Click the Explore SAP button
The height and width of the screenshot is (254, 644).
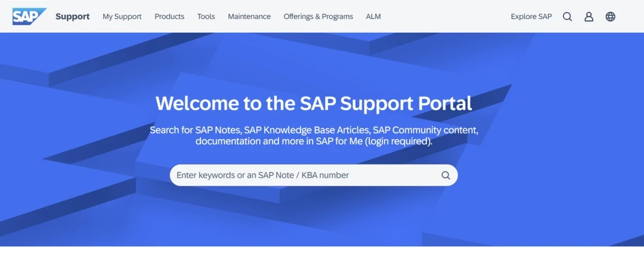531,17
